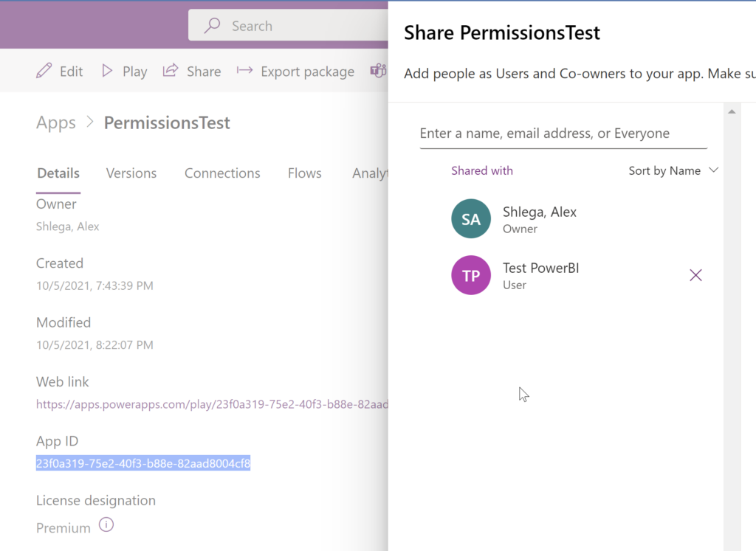Click the highlighted App ID value

(143, 463)
